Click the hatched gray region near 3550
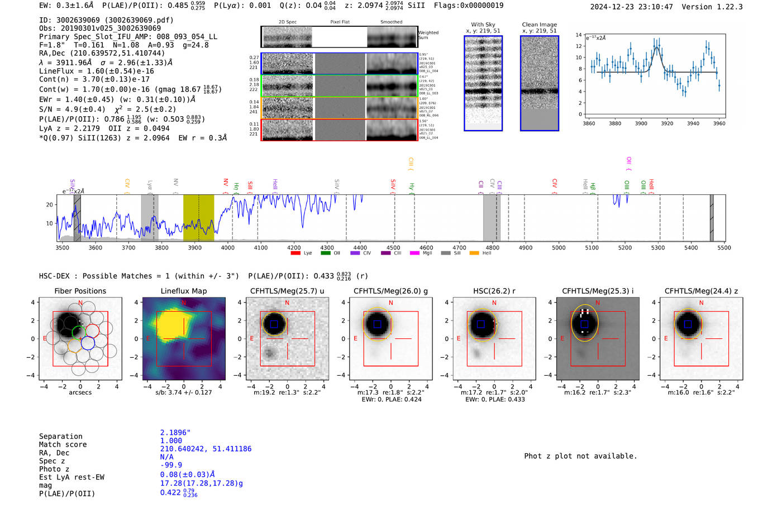 click(77, 218)
